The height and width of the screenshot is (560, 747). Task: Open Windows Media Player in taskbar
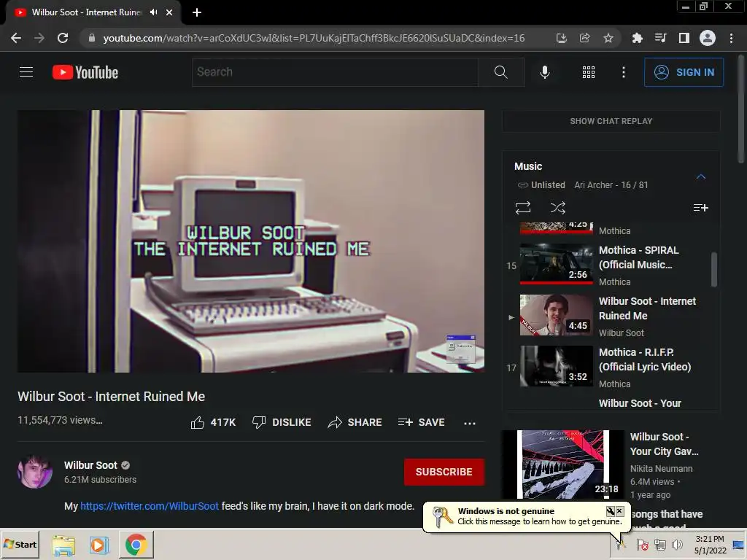[x=99, y=545]
